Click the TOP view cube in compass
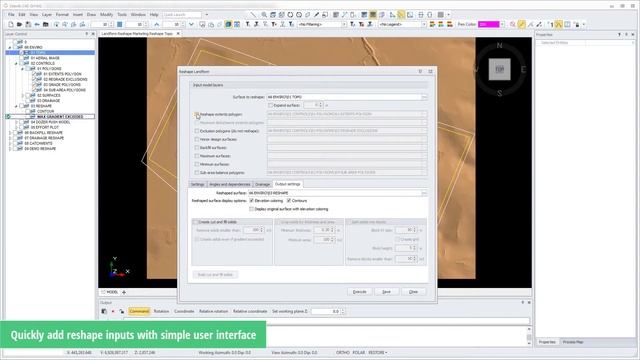The width and height of the screenshot is (640, 360). [500, 69]
